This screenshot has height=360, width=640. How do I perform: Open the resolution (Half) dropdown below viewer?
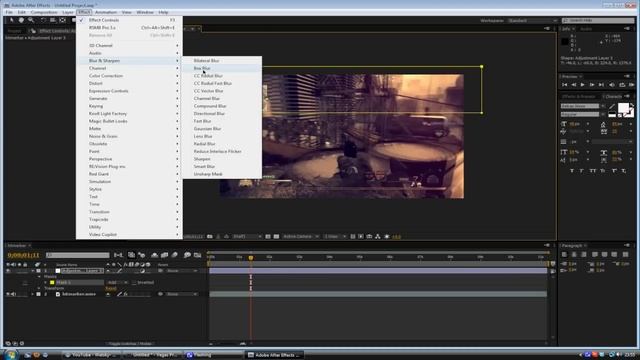point(247,236)
